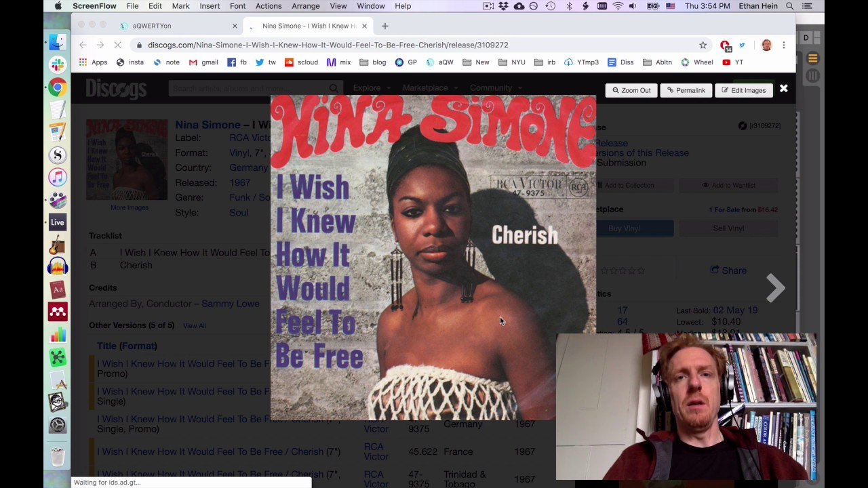Click the enlarged Nina Simone cover image
Screen dimensions: 868x488
click(433, 258)
